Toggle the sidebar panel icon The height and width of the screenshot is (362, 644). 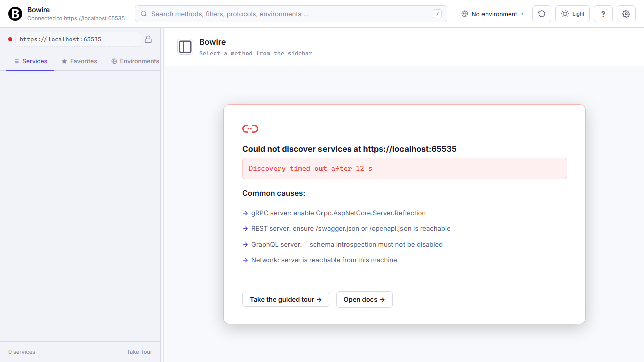click(185, 47)
